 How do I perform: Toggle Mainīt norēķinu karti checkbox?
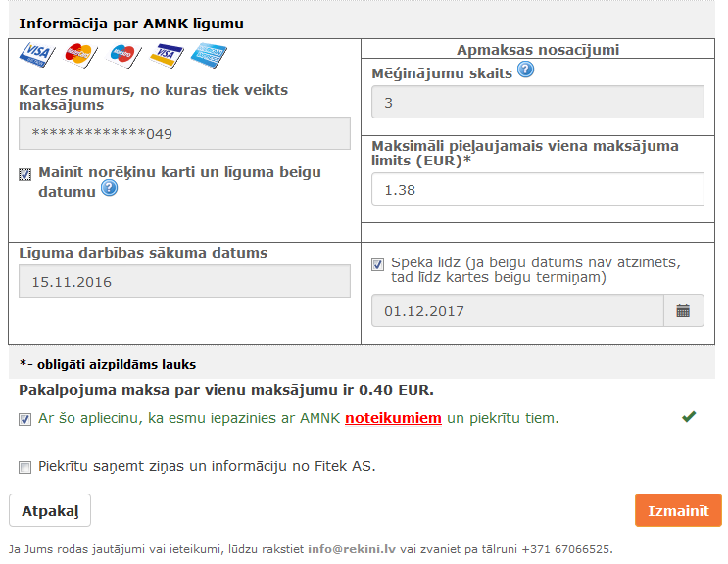25,174
